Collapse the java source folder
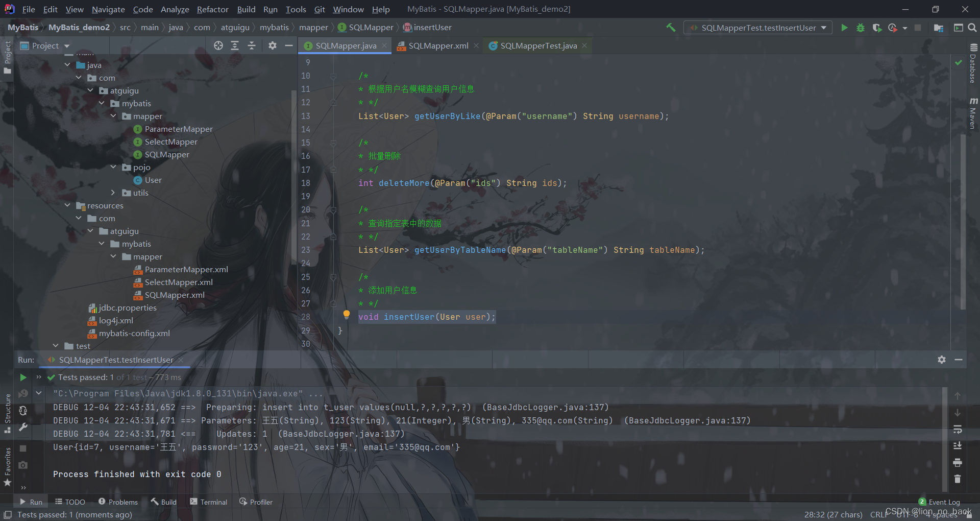 (x=67, y=65)
